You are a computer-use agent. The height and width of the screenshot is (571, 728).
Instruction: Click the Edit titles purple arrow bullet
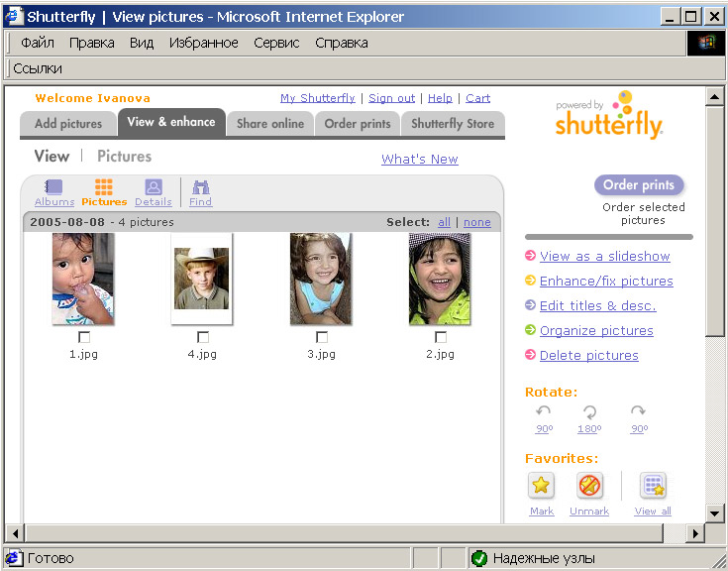click(530, 305)
